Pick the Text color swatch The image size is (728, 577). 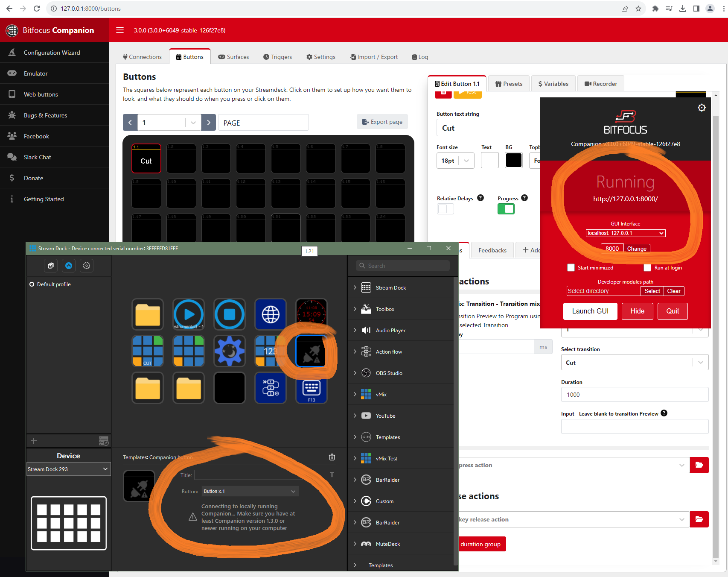point(490,160)
